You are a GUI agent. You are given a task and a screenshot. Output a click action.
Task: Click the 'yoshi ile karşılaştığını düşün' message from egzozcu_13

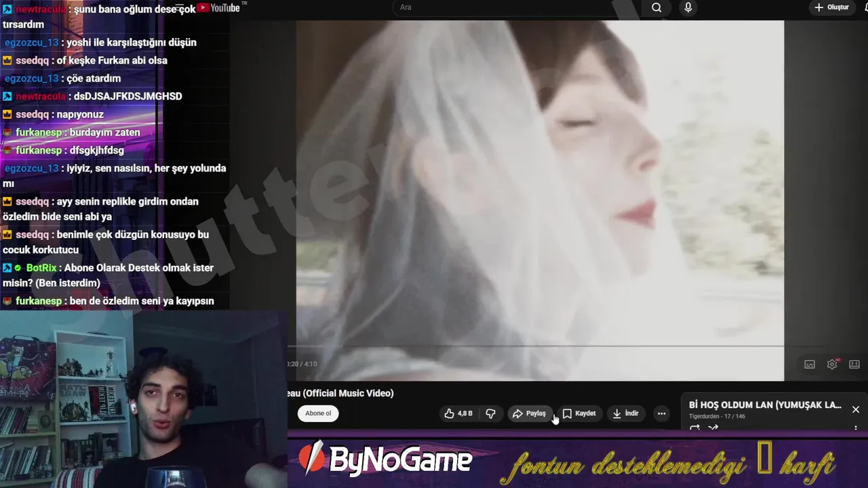pos(132,42)
